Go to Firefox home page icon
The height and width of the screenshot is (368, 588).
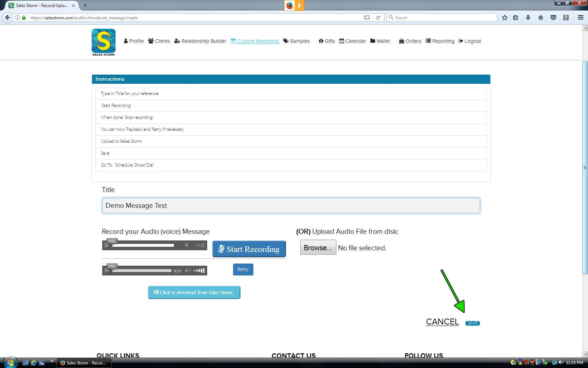pyautogui.click(x=540, y=18)
